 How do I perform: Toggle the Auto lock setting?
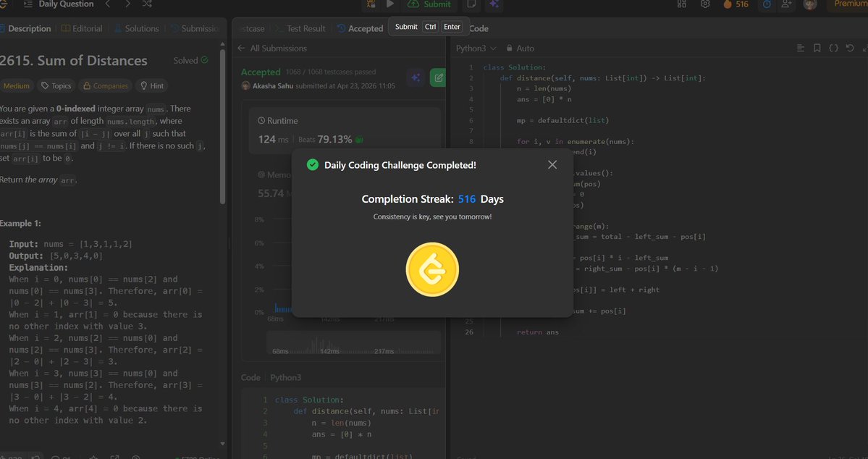[x=521, y=49]
